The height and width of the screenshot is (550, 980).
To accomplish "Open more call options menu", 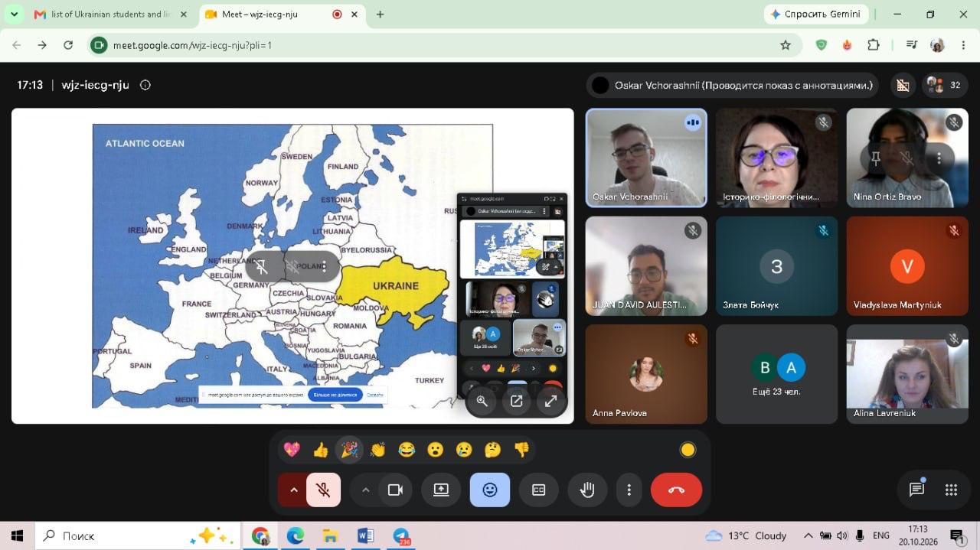I will [629, 490].
